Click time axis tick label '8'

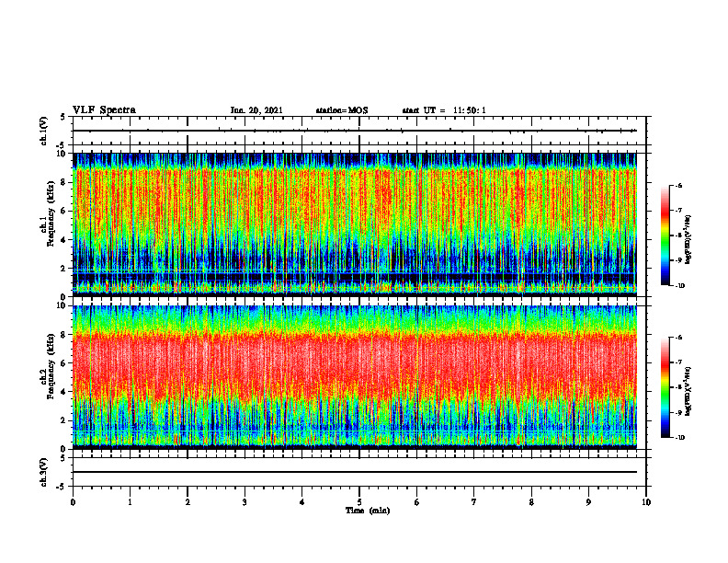(531, 502)
